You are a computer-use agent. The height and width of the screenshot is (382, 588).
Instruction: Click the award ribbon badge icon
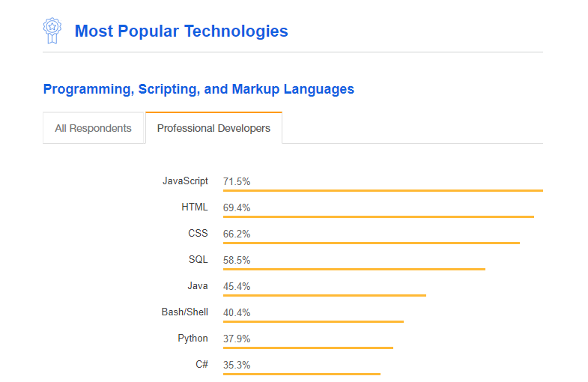coord(51,31)
